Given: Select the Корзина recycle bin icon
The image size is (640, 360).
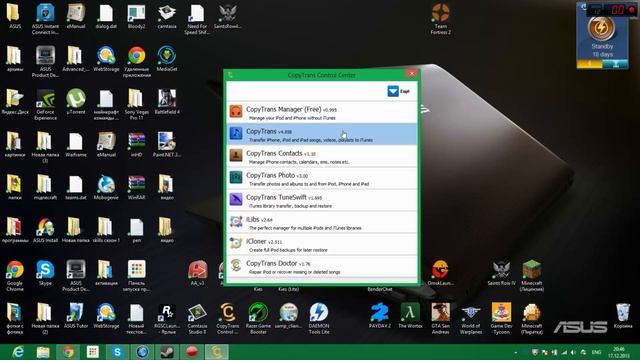Looking at the screenshot, I should tap(622, 316).
